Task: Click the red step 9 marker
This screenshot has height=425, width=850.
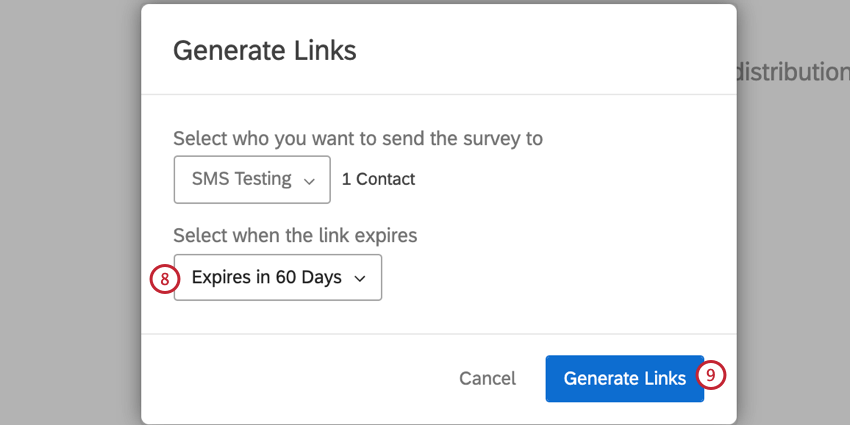Action: tap(711, 376)
